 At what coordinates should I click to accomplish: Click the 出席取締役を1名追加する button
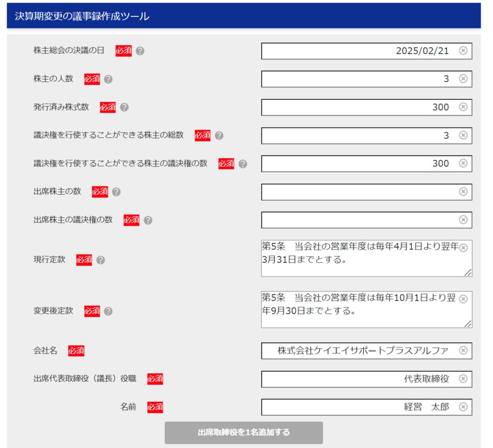(x=244, y=433)
